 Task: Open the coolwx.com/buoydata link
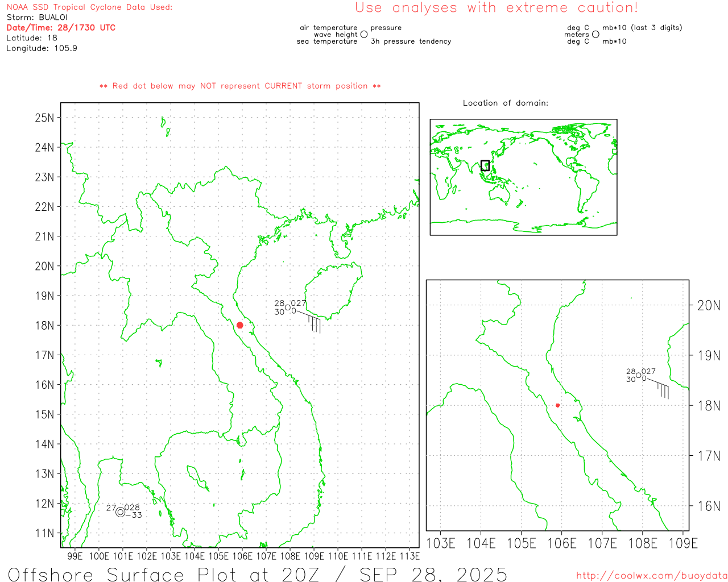click(x=651, y=576)
